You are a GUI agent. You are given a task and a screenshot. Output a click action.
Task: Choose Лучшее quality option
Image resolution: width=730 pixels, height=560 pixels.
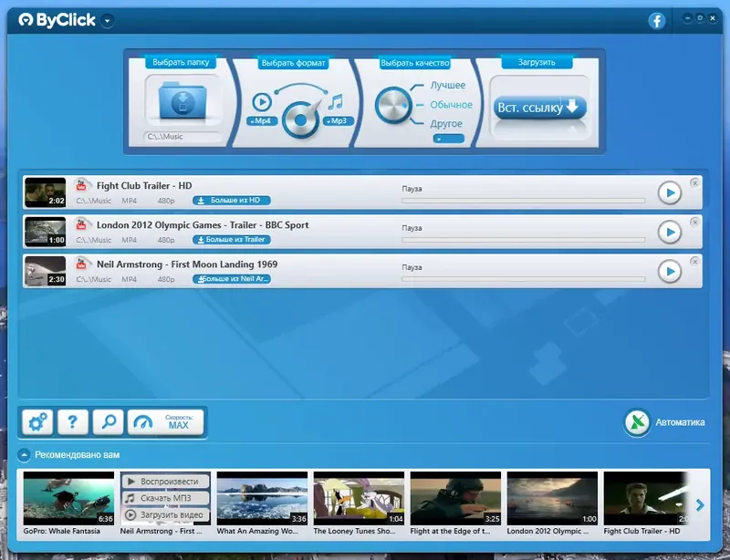pos(447,85)
